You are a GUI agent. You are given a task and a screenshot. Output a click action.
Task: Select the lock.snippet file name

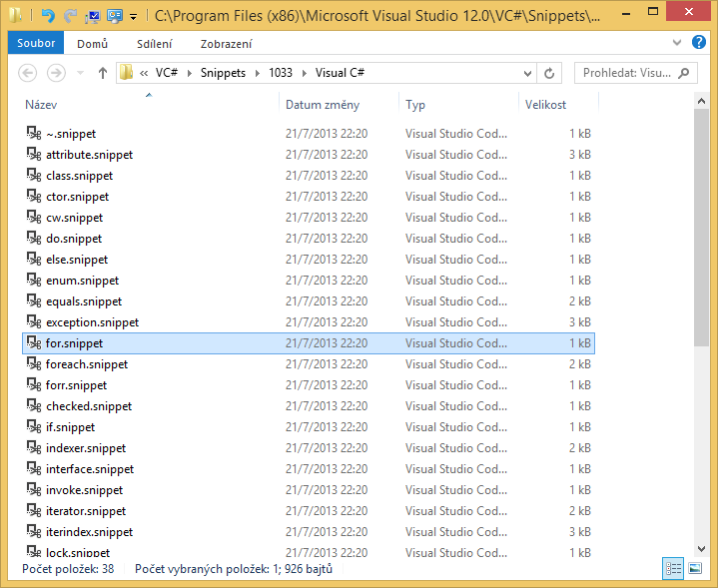(x=78, y=553)
